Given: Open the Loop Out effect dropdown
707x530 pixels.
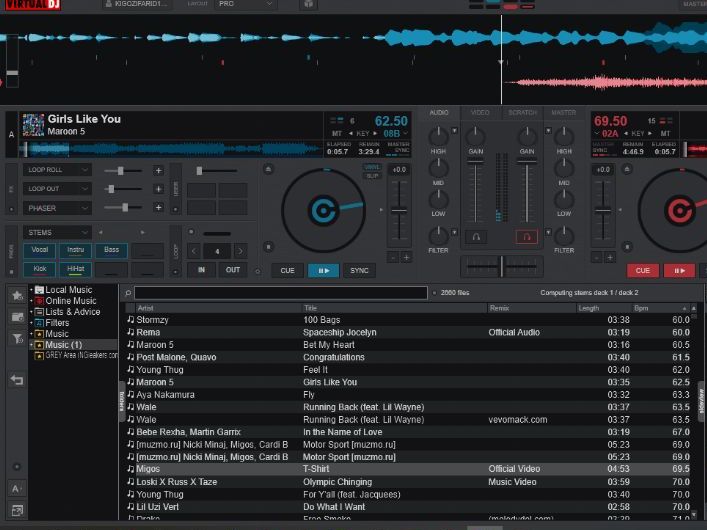Looking at the screenshot, I should pyautogui.click(x=57, y=189).
